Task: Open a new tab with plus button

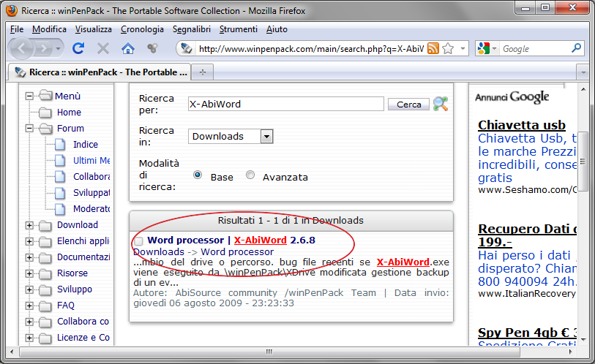Action: tap(203, 72)
